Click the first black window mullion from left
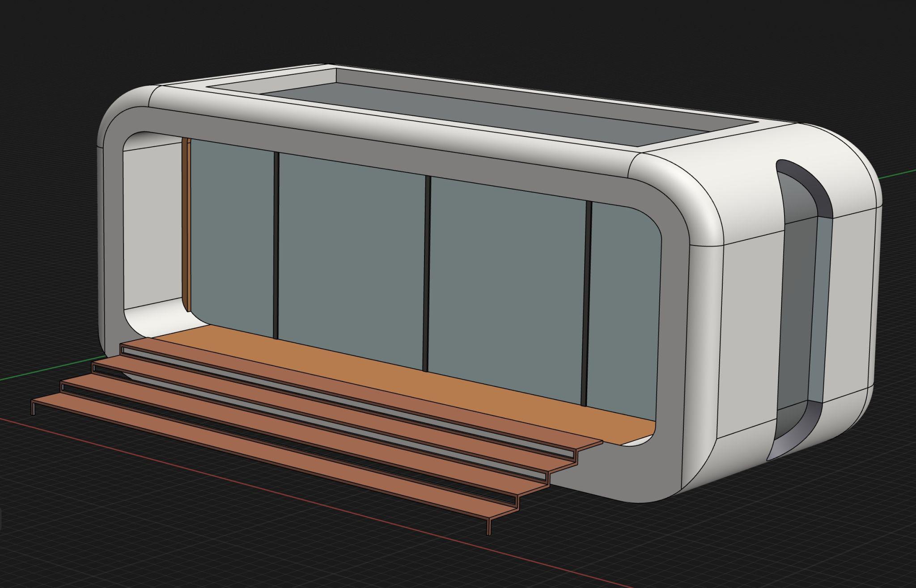The image size is (916, 588). pyautogui.click(x=276, y=246)
